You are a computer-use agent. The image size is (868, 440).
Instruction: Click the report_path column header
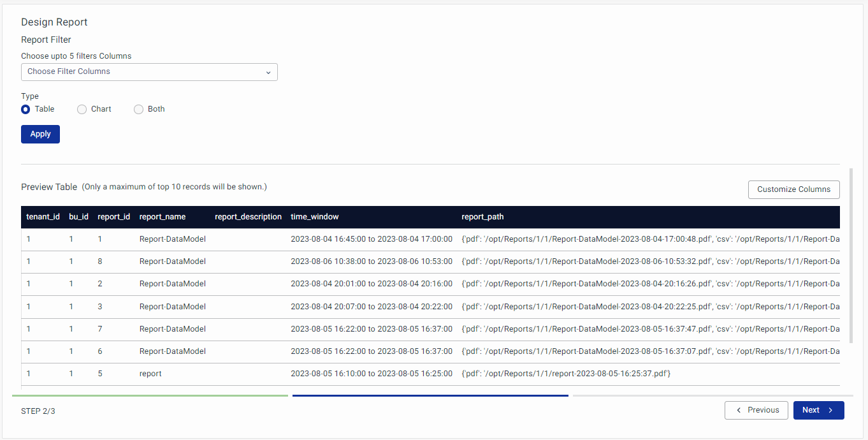coord(482,217)
